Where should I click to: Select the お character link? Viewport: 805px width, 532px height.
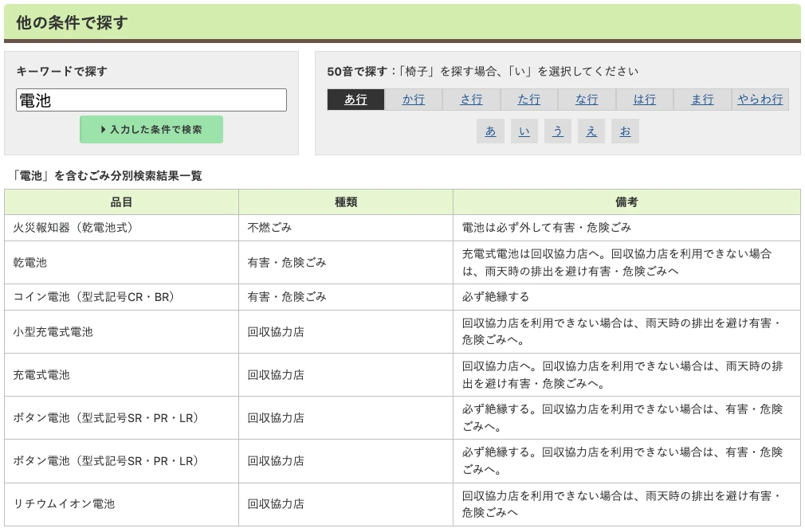pyautogui.click(x=624, y=131)
